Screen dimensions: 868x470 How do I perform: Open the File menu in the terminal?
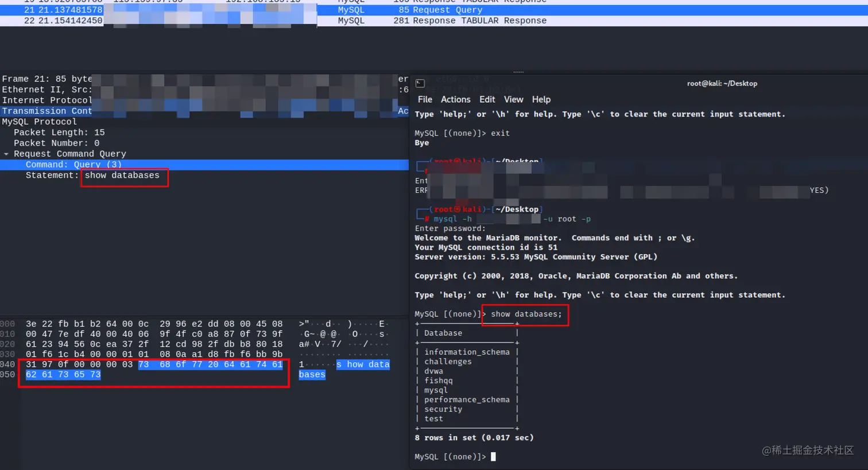pyautogui.click(x=425, y=99)
